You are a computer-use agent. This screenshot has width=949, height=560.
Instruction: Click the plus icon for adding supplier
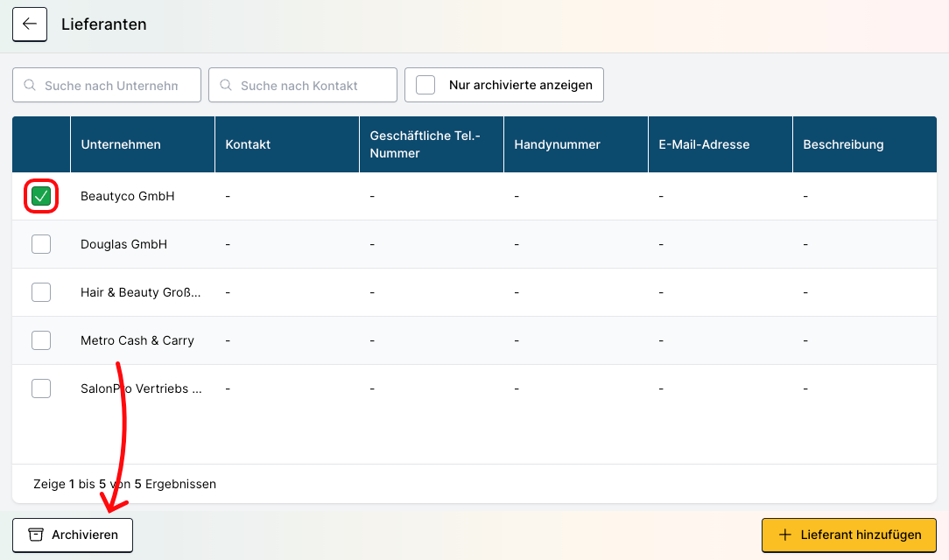784,535
